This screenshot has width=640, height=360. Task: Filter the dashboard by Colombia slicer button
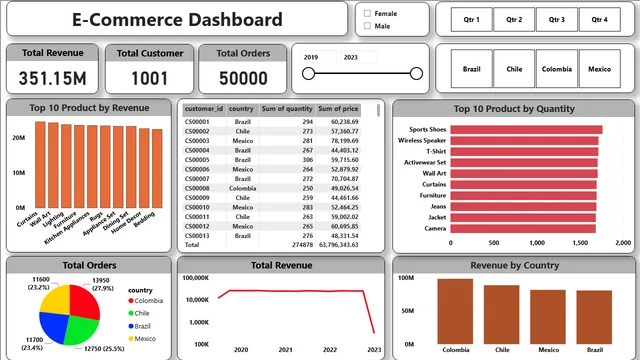click(557, 69)
